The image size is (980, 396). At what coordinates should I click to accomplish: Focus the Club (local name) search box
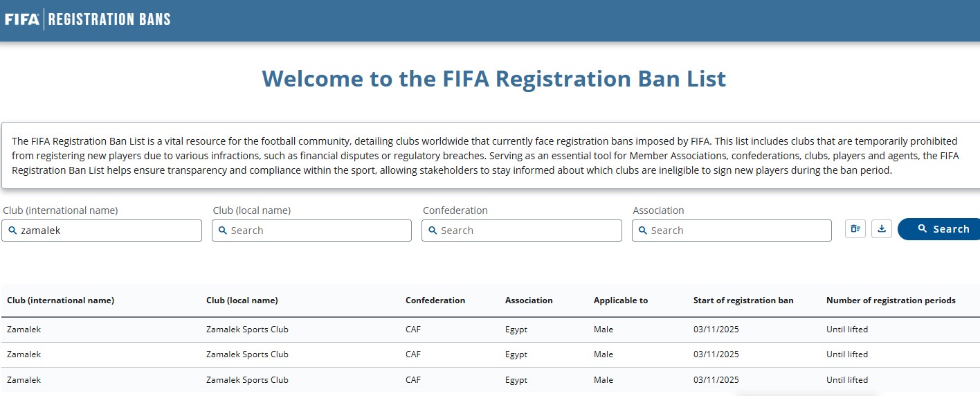tap(311, 231)
